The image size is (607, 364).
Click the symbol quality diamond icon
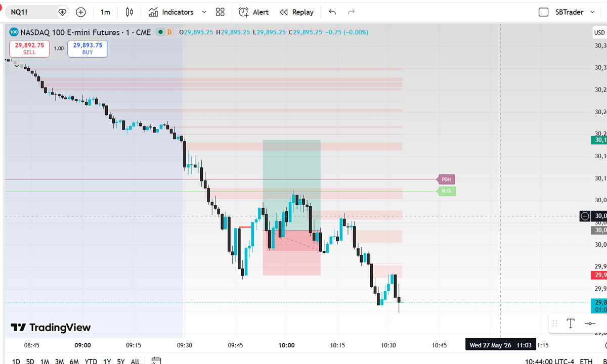point(62,12)
